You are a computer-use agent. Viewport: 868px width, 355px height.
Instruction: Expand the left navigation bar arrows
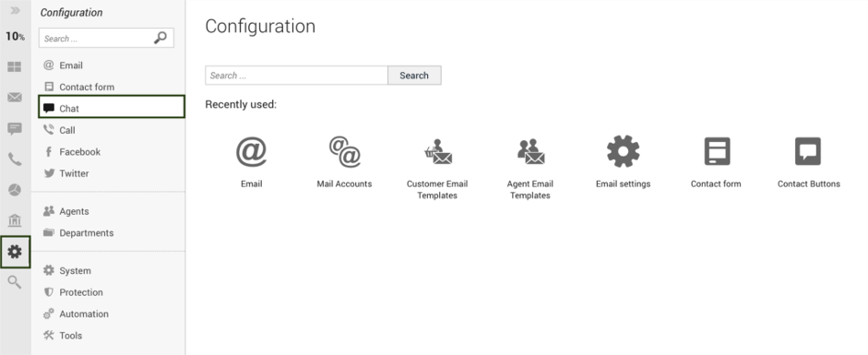coord(15,10)
